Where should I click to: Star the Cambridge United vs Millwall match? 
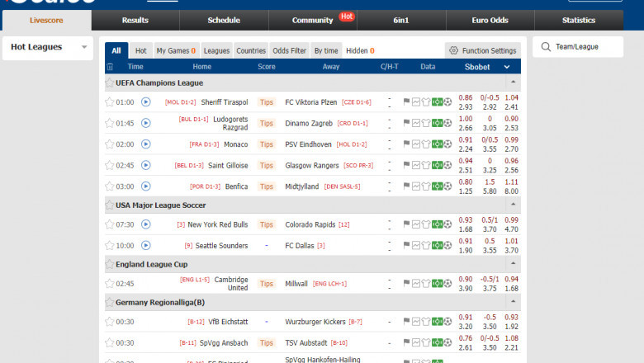coord(109,284)
